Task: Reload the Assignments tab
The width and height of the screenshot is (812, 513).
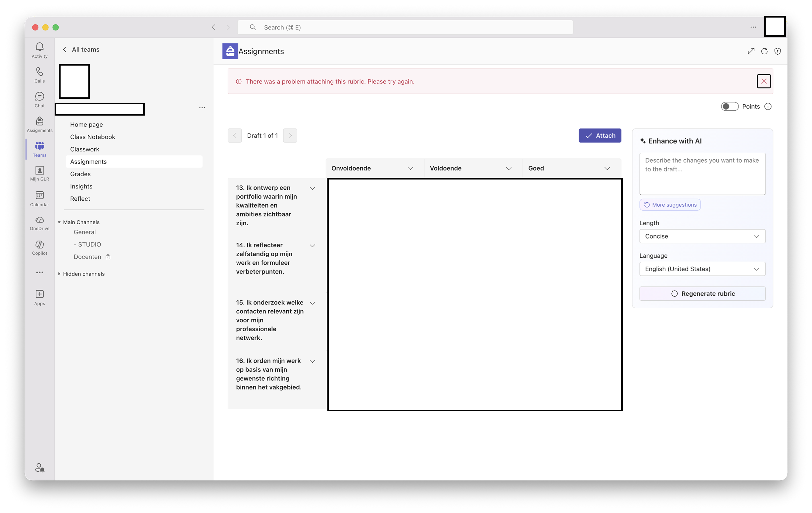Action: click(764, 51)
